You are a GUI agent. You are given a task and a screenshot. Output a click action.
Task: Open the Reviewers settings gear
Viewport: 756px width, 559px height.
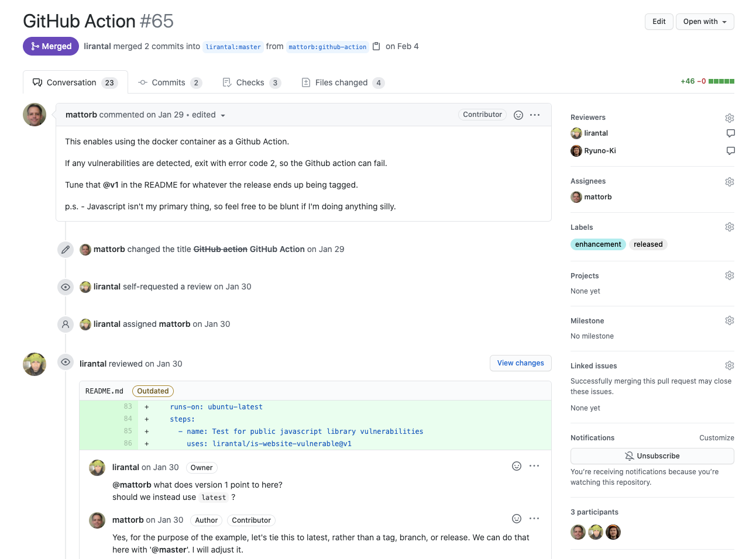(x=730, y=118)
